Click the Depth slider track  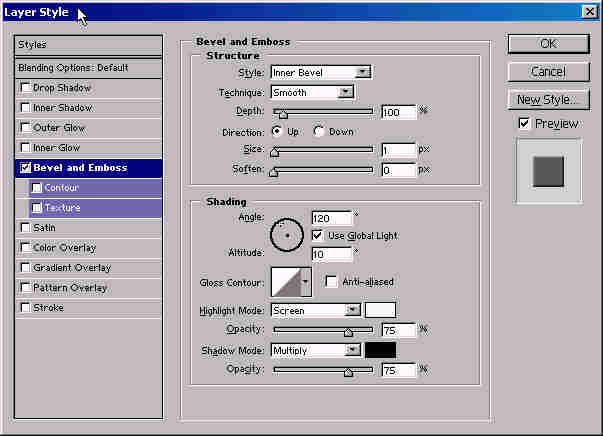[x=322, y=112]
